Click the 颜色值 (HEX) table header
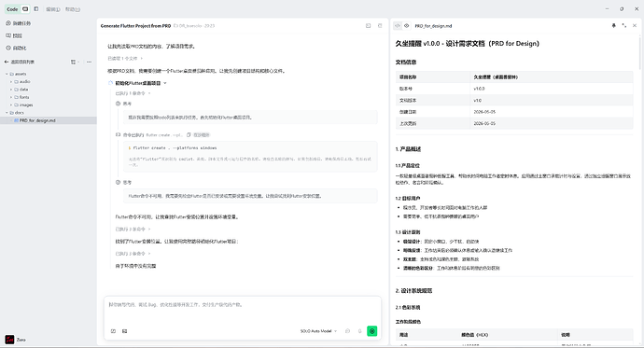The width and height of the screenshot is (644, 348). pos(474,335)
